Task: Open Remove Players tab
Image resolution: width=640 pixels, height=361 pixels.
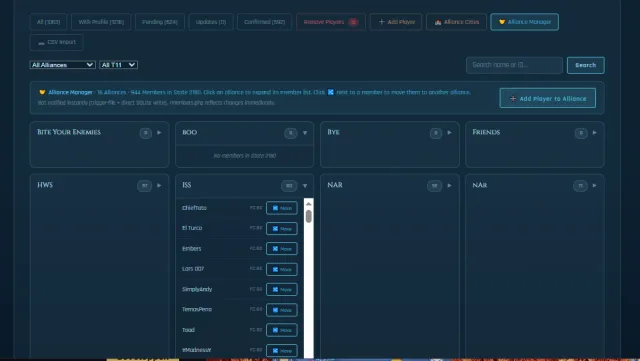Action: (x=331, y=22)
